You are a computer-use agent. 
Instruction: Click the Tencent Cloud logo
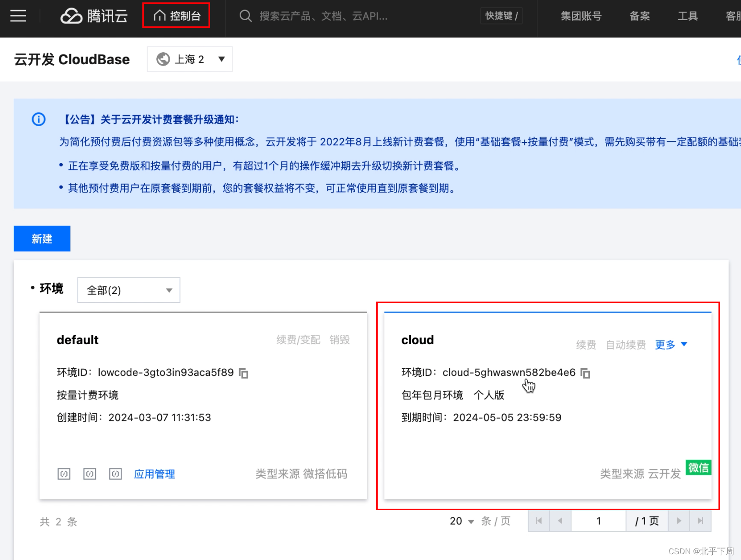pos(94,16)
